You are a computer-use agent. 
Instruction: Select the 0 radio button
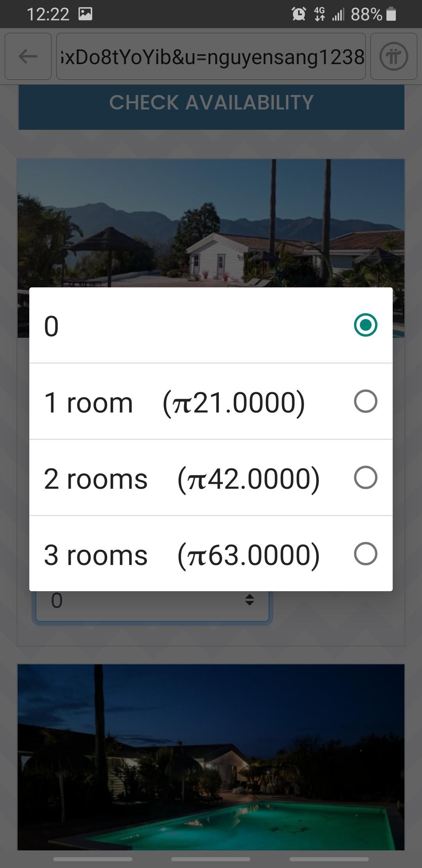click(x=365, y=325)
